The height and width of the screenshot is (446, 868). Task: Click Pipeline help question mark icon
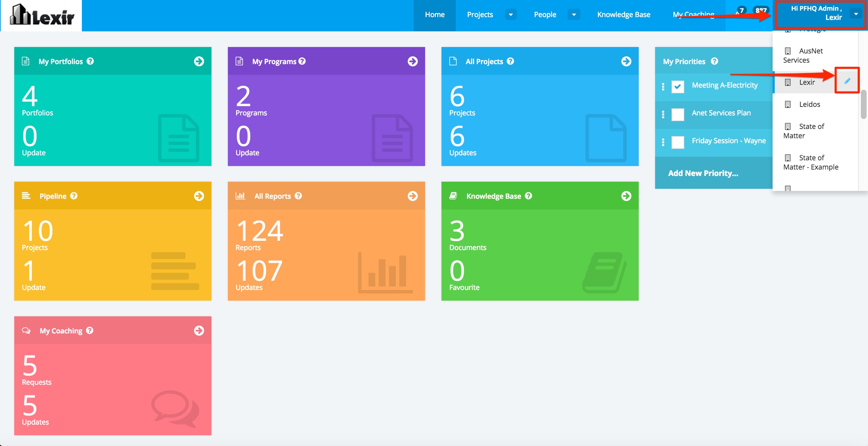point(74,196)
